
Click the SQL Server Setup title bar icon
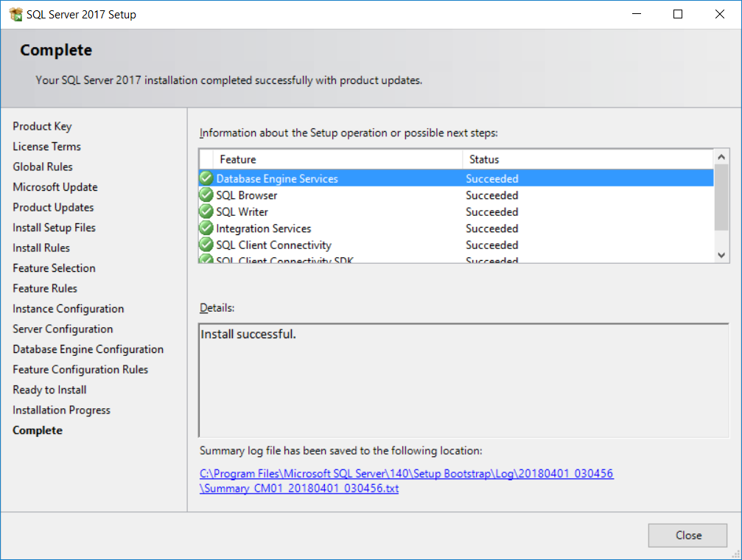tap(15, 14)
